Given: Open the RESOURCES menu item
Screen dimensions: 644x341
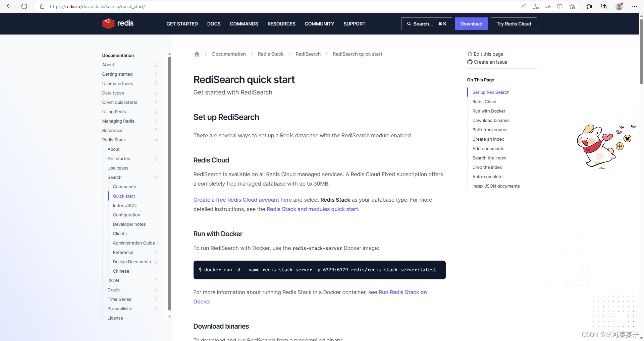Looking at the screenshot, I should coord(281,23).
